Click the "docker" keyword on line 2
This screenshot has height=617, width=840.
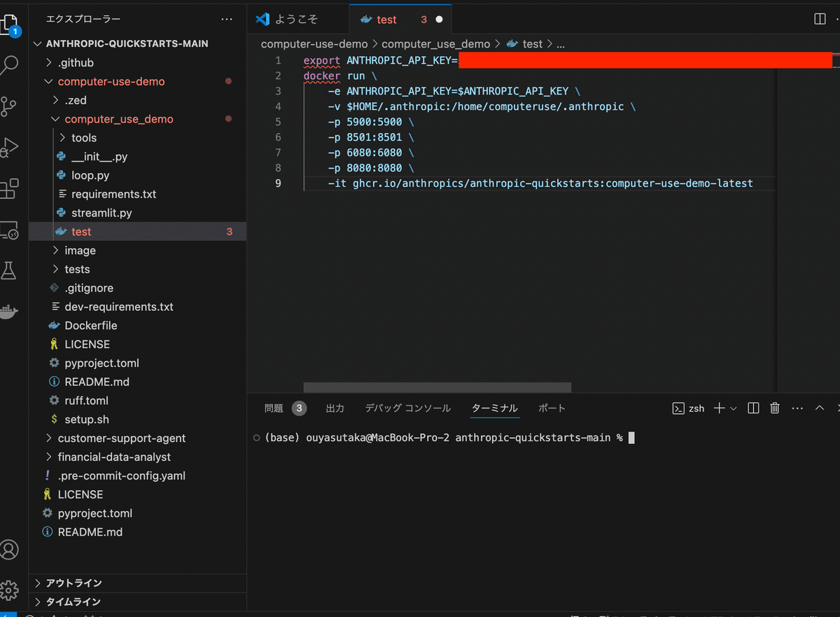322,76
